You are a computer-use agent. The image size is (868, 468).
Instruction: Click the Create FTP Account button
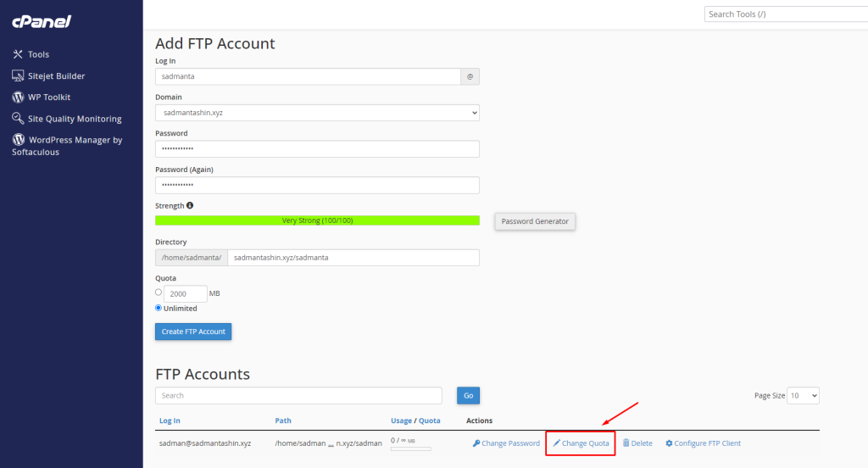pyautogui.click(x=193, y=331)
